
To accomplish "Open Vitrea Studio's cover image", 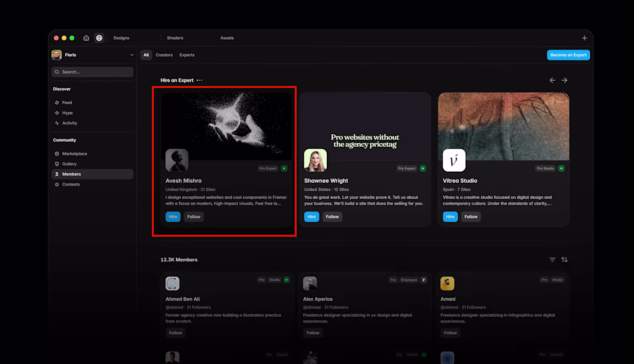I will tap(503, 126).
